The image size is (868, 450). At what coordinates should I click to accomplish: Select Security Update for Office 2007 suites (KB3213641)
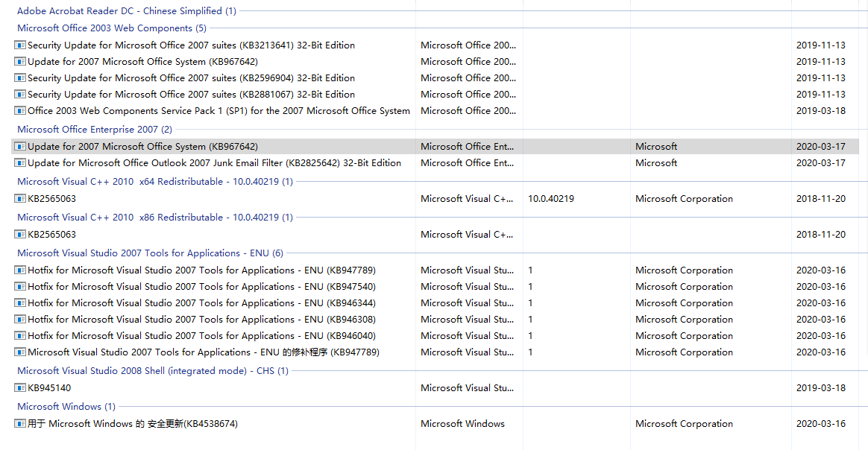click(191, 45)
